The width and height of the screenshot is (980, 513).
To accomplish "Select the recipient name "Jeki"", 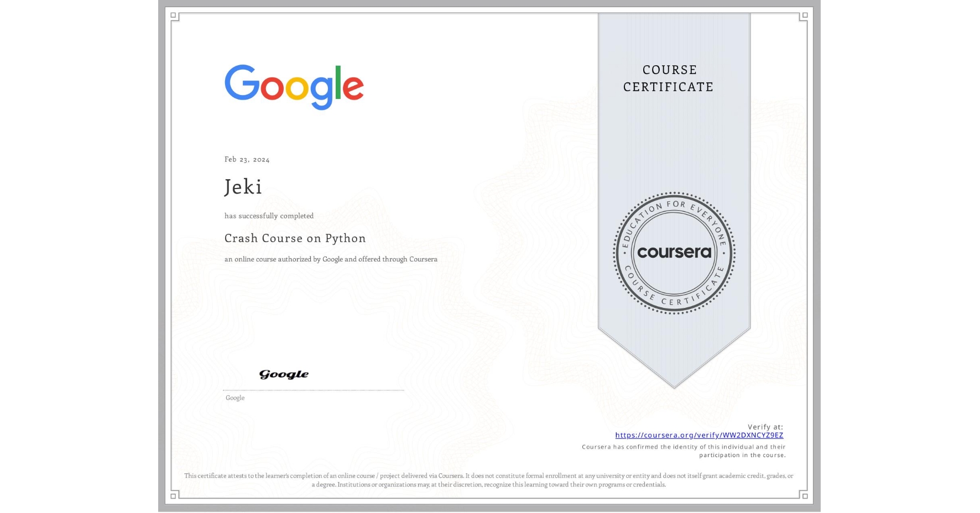I will [x=243, y=187].
